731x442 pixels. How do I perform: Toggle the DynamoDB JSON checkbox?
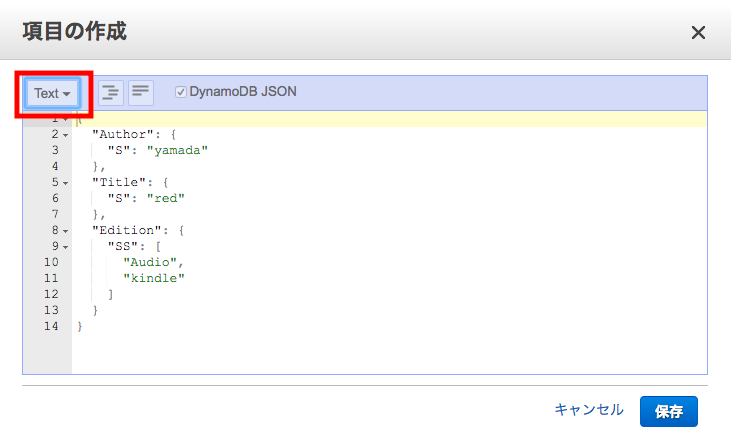pyautogui.click(x=181, y=92)
